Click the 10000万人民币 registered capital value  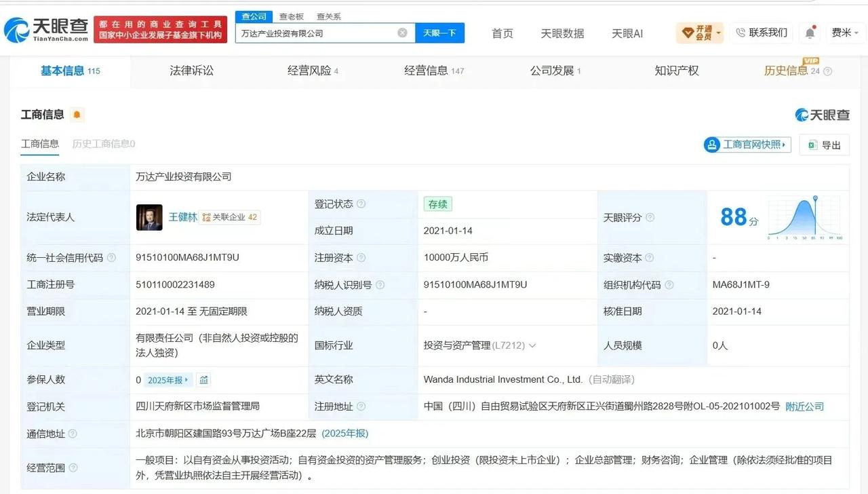(456, 258)
